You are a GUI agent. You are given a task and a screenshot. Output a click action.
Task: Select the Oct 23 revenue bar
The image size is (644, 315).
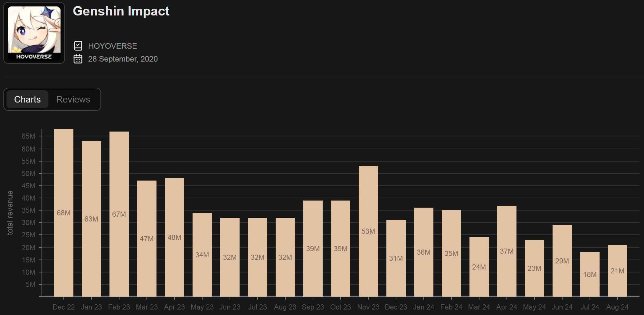[341, 249]
